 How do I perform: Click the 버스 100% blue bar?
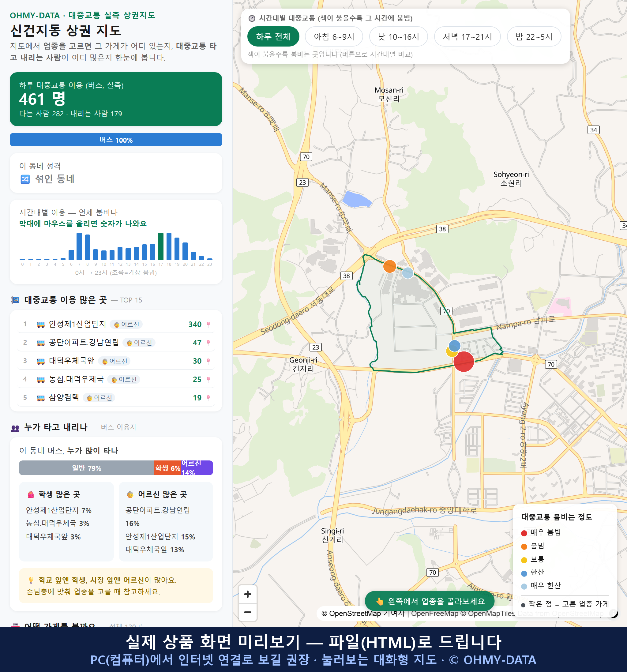point(116,140)
